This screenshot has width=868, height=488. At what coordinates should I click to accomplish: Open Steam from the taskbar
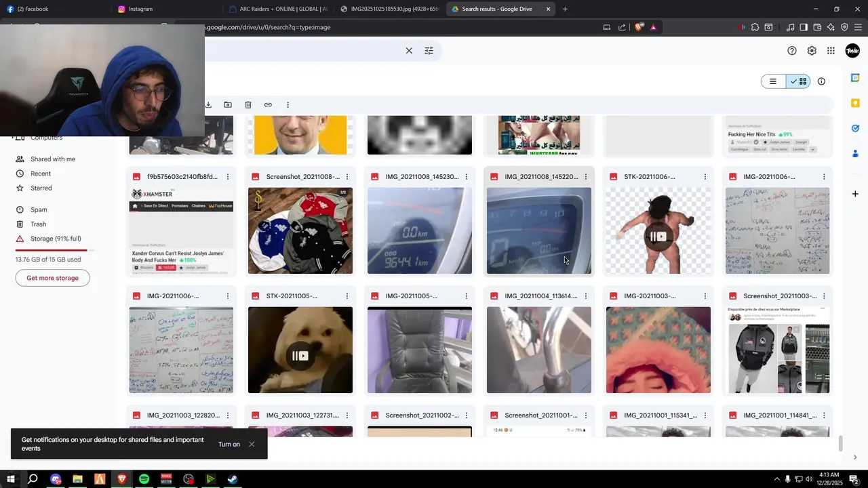click(232, 479)
